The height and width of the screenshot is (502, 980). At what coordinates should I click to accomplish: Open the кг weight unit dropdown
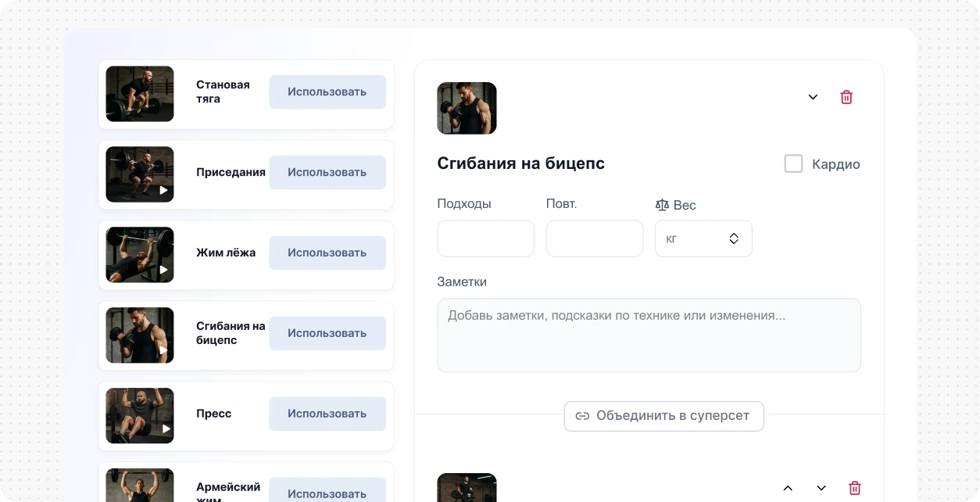tap(703, 238)
